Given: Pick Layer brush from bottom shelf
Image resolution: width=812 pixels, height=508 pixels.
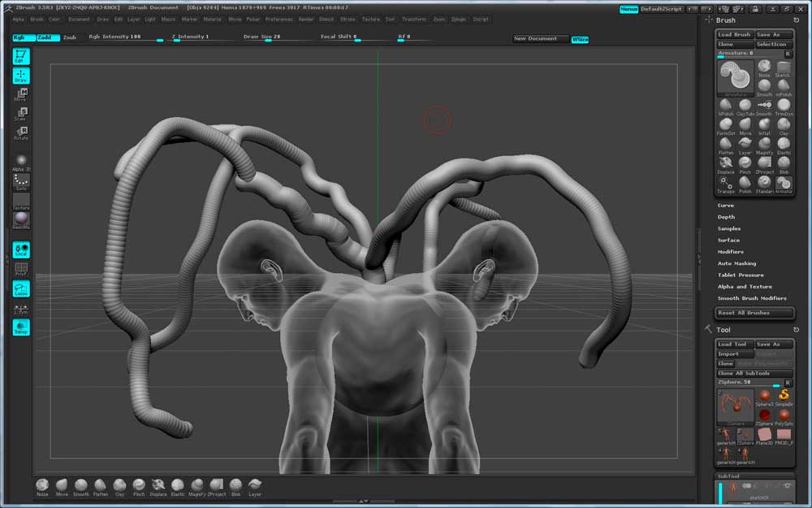Looking at the screenshot, I should pyautogui.click(x=255, y=487).
